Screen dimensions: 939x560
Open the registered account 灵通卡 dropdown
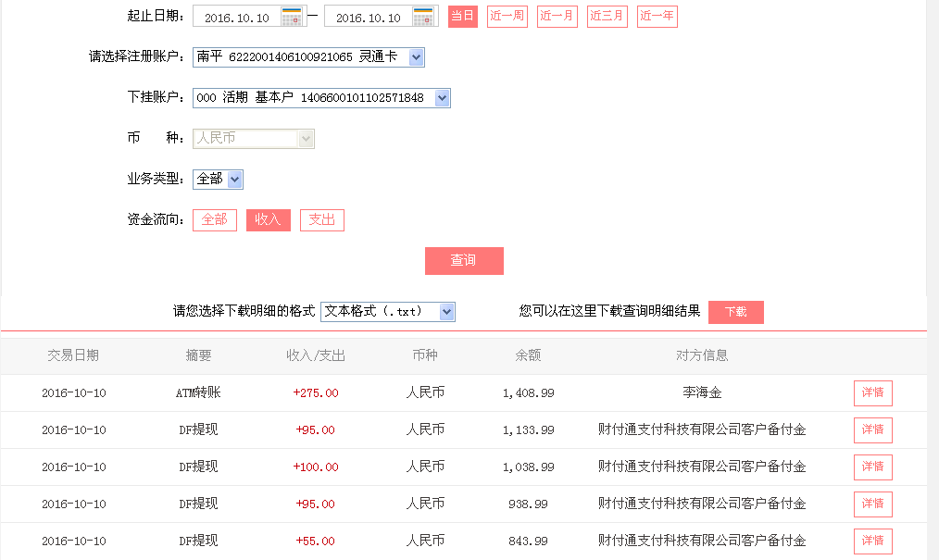tap(416, 56)
